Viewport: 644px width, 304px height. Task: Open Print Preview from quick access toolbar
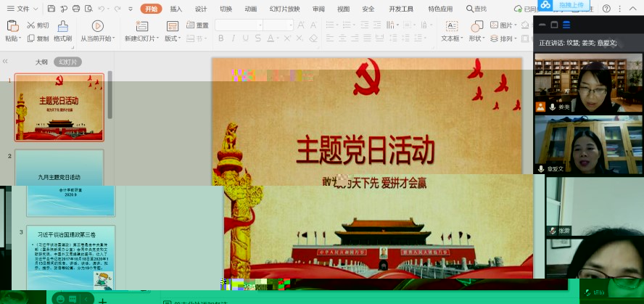[x=88, y=9]
